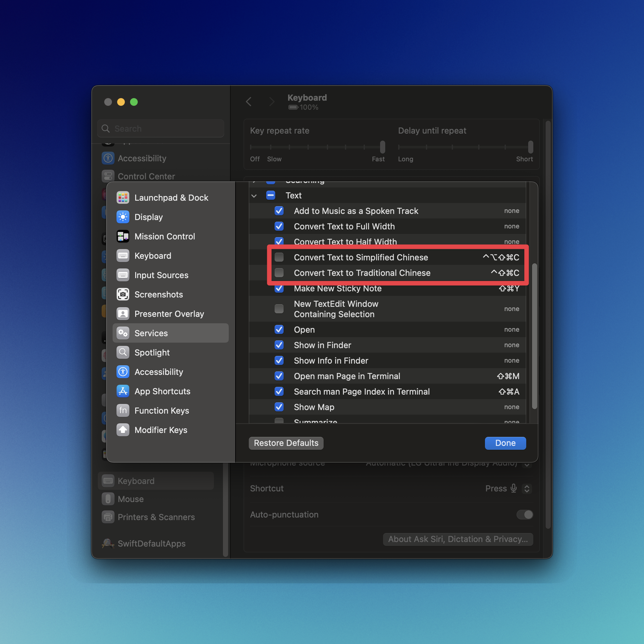This screenshot has height=644, width=644.
Task: Collapse the Text services category
Action: pyautogui.click(x=254, y=196)
